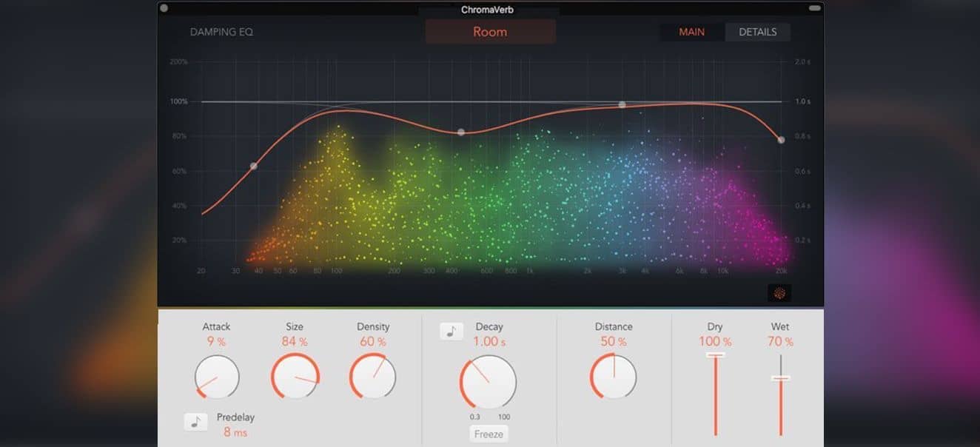This screenshot has width=980, height=447.
Task: Click the Decay knob
Action: click(x=489, y=383)
